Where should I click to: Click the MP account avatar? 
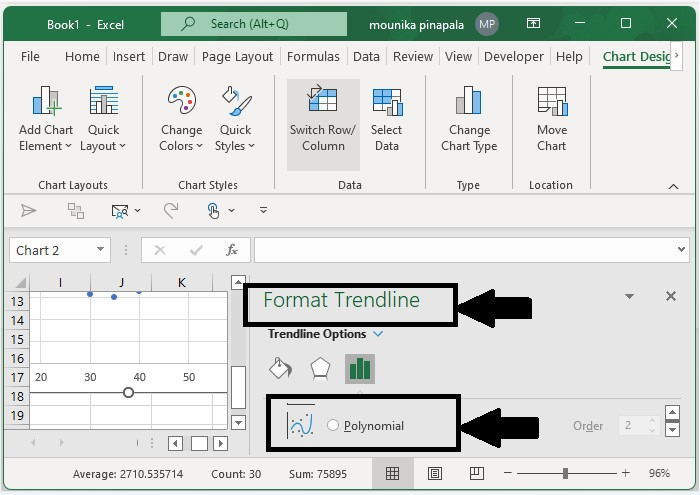pos(487,24)
